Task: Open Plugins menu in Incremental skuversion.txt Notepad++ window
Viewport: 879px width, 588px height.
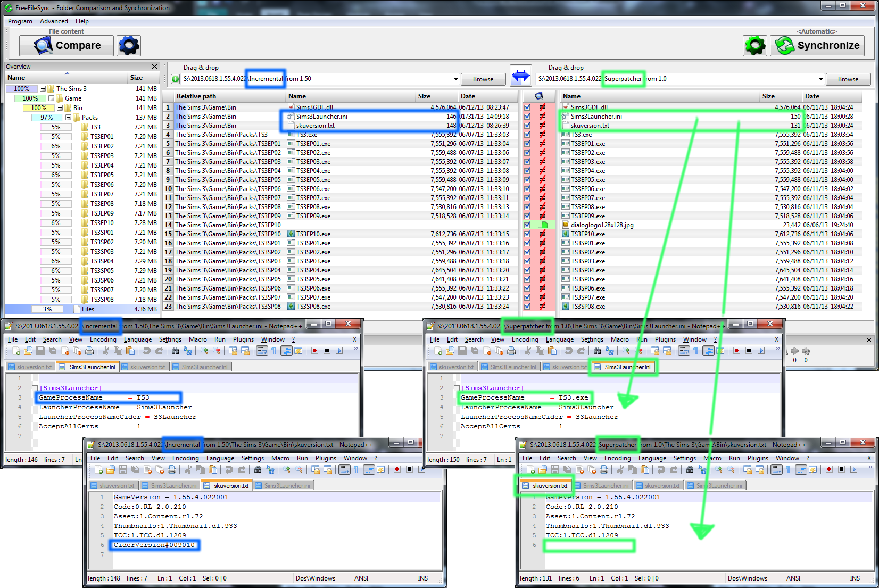Action: pos(326,458)
